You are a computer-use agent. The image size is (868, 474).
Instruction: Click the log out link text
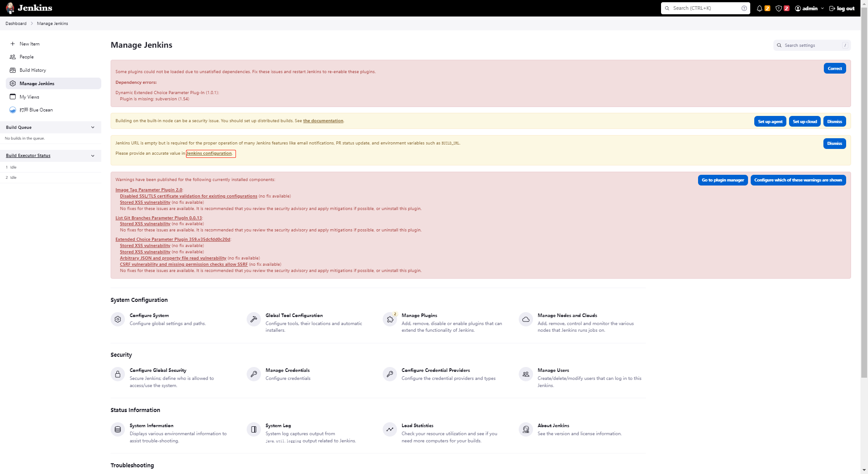[846, 8]
